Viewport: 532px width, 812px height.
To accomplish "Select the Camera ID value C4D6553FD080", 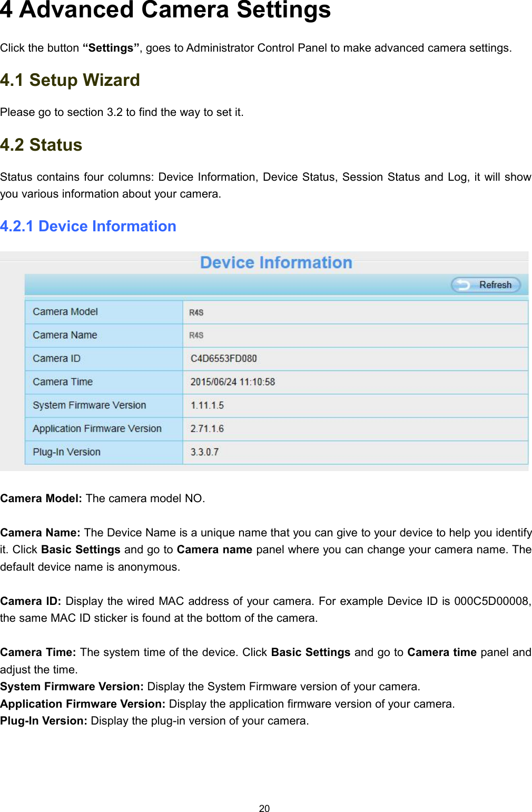I will (x=223, y=358).
